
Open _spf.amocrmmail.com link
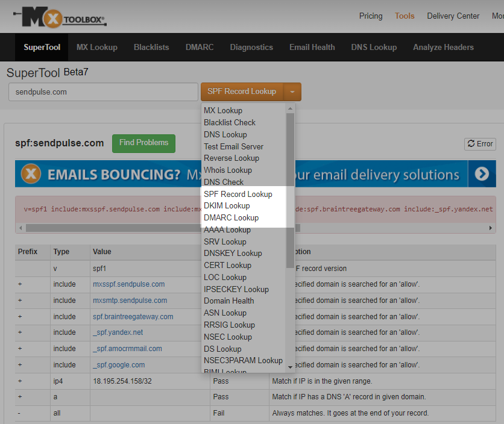click(x=127, y=349)
